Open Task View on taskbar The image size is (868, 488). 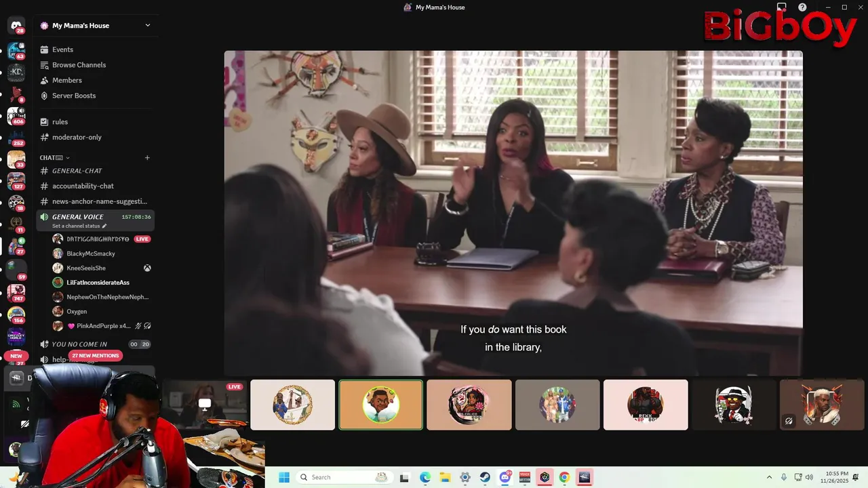(x=405, y=477)
